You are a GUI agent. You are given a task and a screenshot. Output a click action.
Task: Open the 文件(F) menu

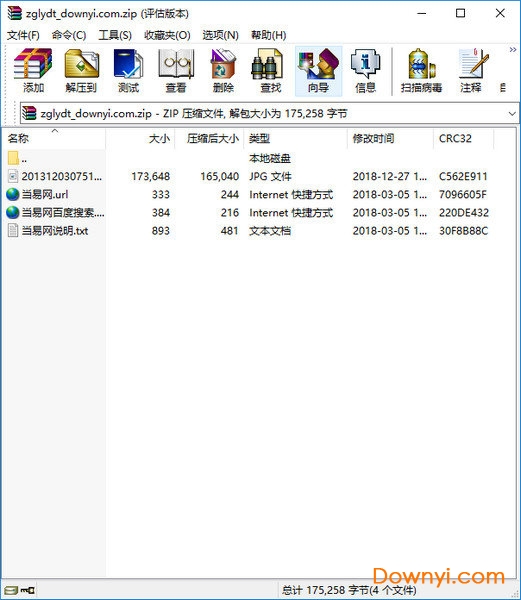[23, 35]
